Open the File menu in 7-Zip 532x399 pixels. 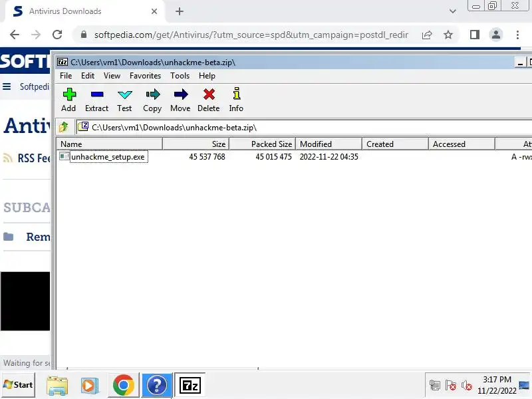pos(66,76)
